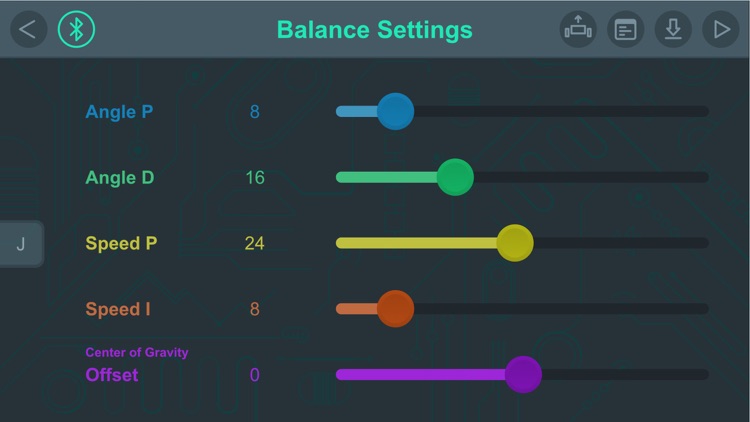
Task: Click the blue Angle P slider knob
Action: point(395,111)
